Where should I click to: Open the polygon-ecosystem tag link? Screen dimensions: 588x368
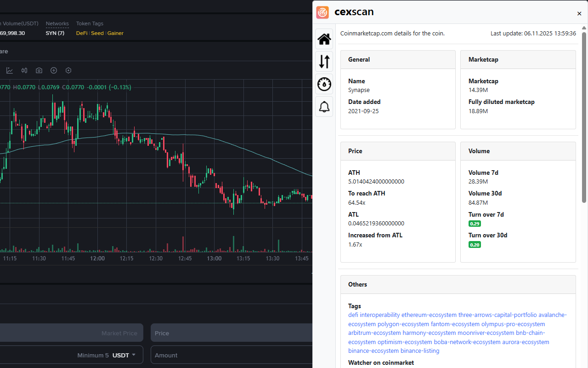(x=403, y=324)
